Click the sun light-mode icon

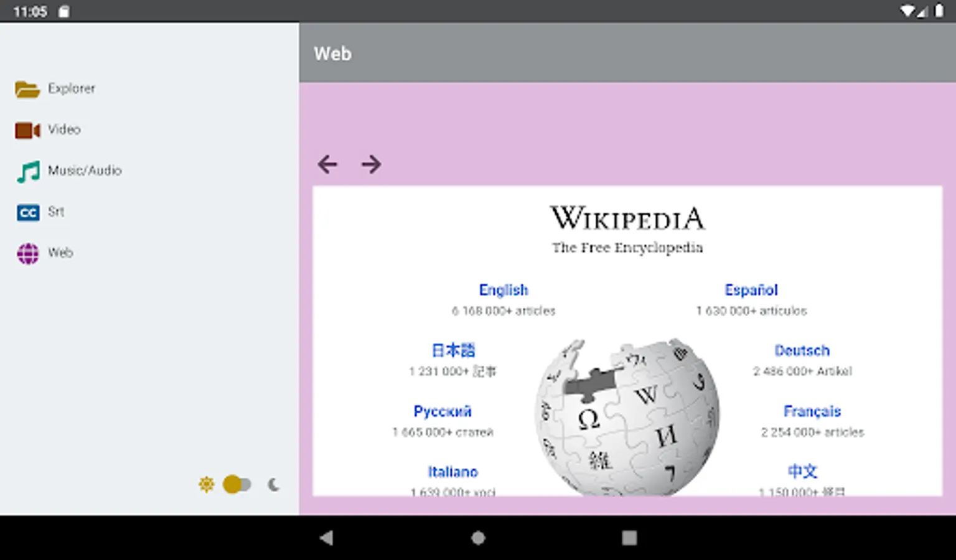207,484
